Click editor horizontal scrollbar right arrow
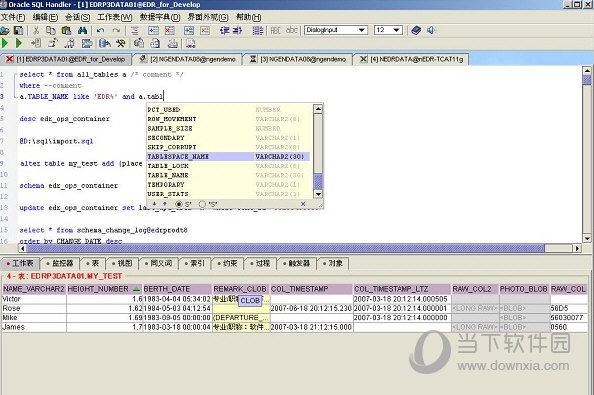This screenshot has width=594, height=395. click(x=577, y=248)
